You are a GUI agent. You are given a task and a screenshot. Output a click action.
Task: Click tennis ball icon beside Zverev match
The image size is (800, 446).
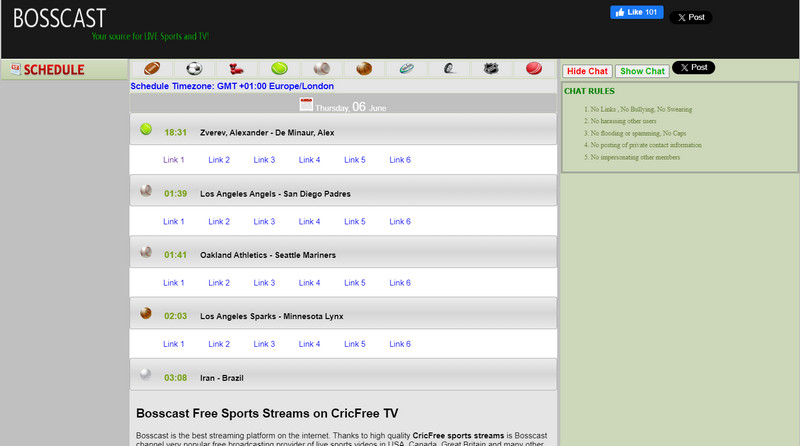click(x=146, y=129)
